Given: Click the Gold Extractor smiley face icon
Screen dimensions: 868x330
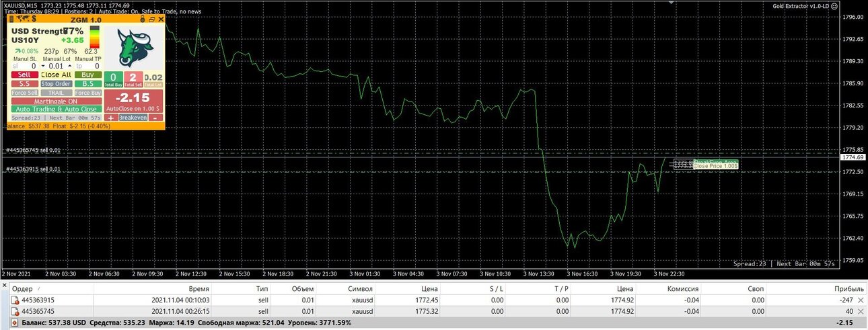Looking at the screenshot, I should tap(834, 6).
